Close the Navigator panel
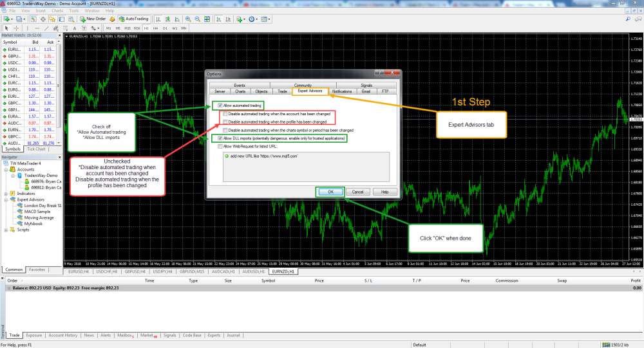Screen dimensions: 644x348 tap(59, 157)
